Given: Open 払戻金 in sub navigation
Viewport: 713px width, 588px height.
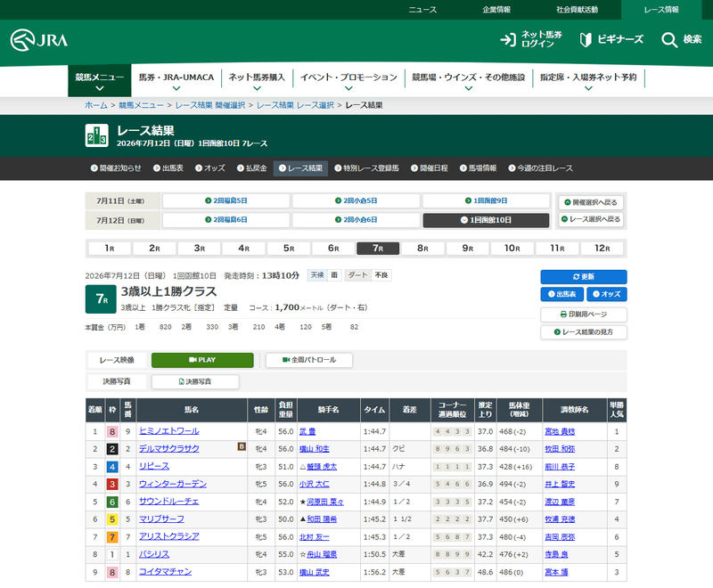Looking at the screenshot, I should click(x=252, y=168).
